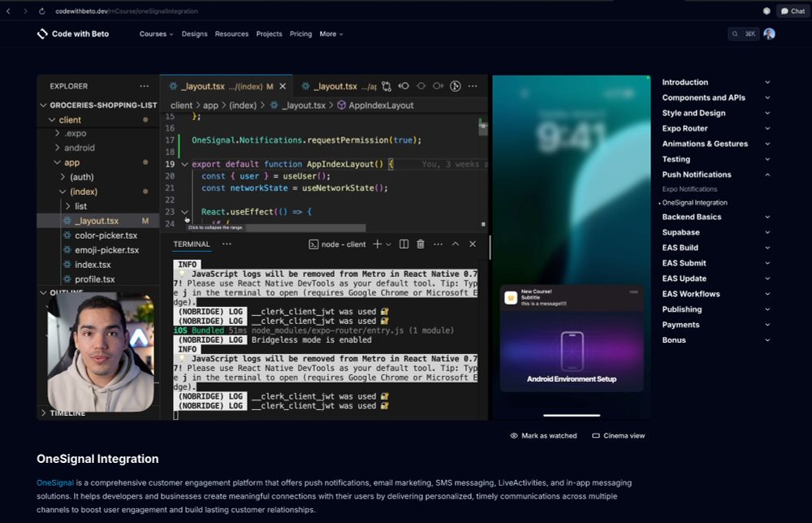Expand the (auth) folder

pos(63,177)
